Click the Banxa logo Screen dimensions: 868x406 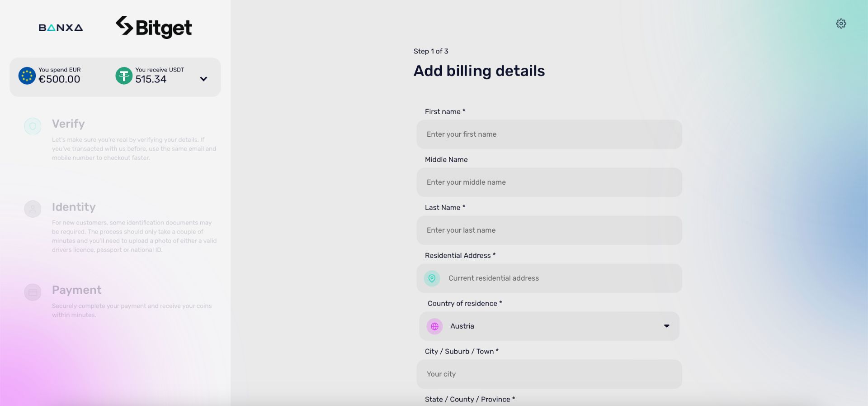(x=61, y=28)
